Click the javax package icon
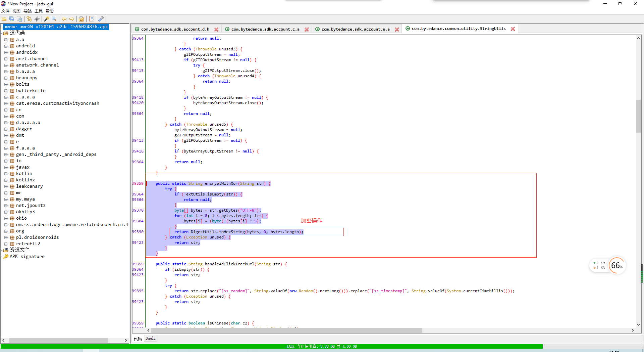Image resolution: width=644 pixels, height=352 pixels. pos(12,167)
